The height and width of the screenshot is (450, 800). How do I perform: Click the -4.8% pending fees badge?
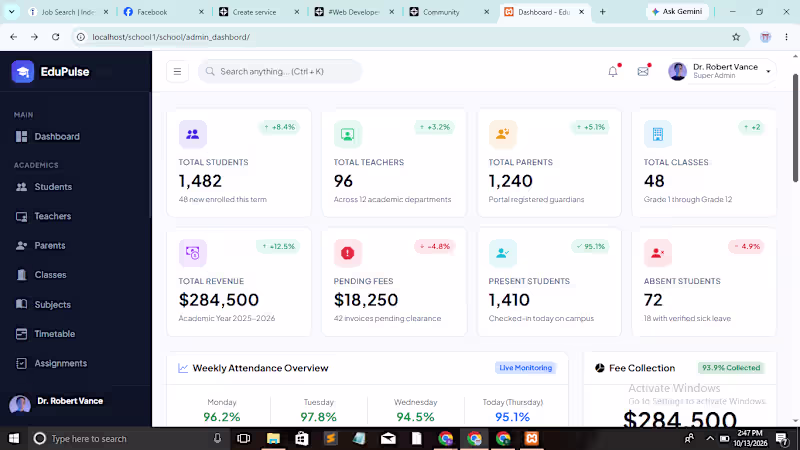435,246
